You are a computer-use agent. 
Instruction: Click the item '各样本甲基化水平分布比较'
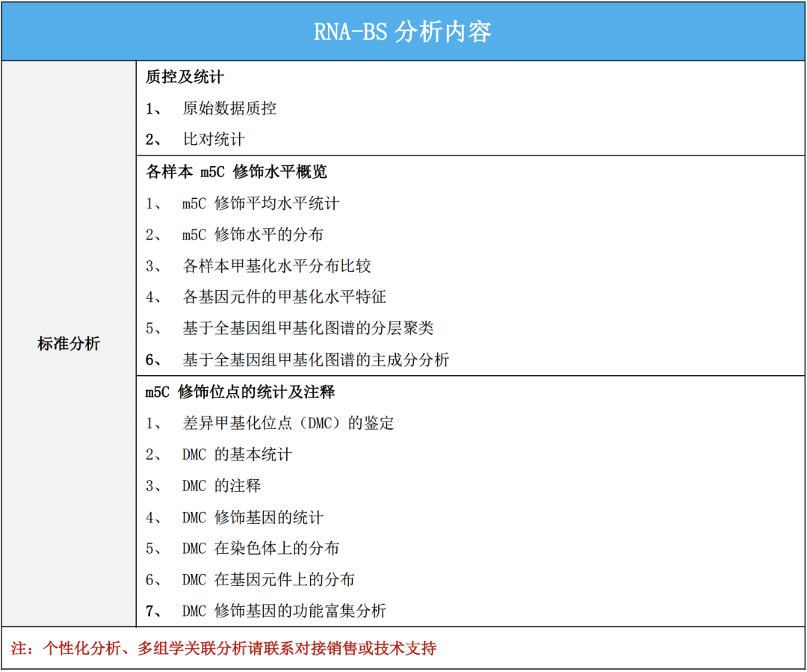tap(276, 265)
